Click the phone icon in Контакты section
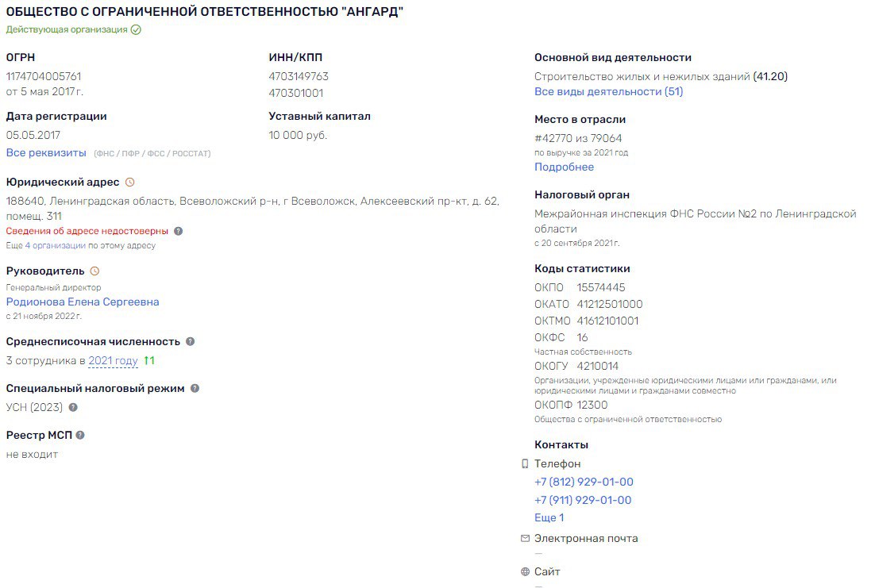Image resolution: width=875 pixels, height=588 pixels. coord(523,463)
